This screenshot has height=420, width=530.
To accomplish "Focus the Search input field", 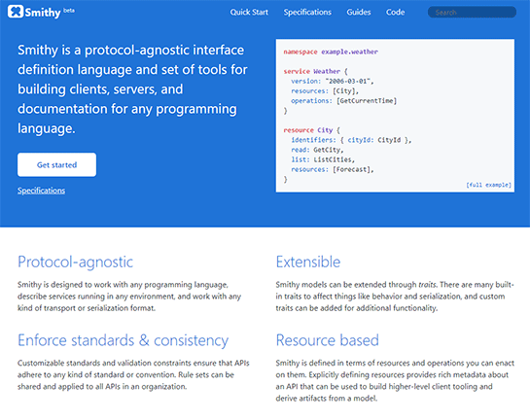I will (472, 13).
